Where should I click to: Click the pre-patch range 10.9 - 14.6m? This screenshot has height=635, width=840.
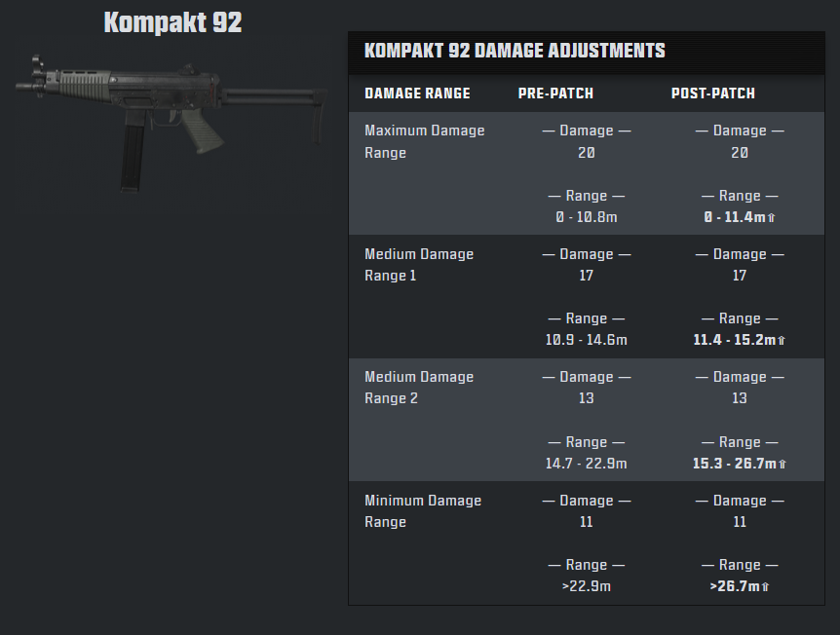(586, 340)
